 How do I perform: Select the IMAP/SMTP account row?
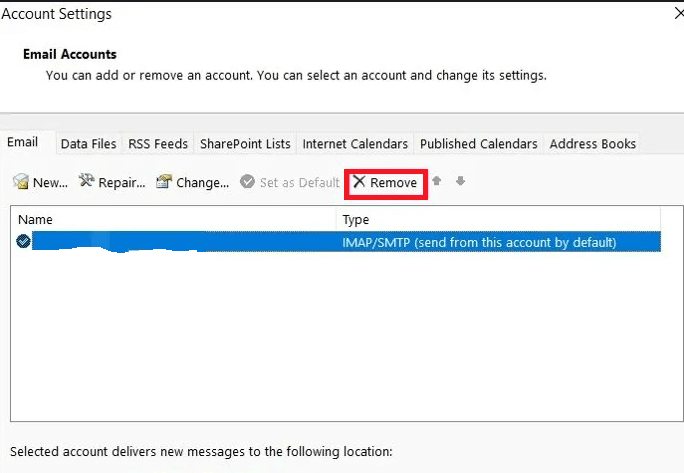[479, 242]
